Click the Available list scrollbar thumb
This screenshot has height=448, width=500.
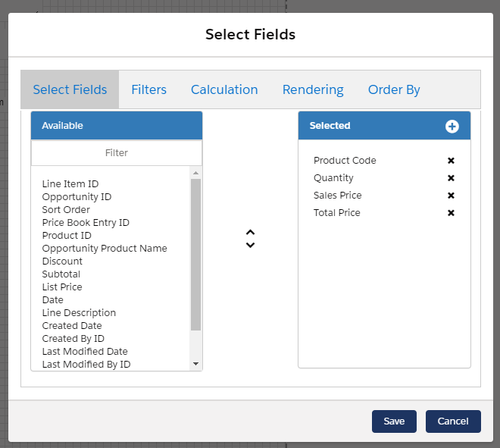[x=195, y=255]
